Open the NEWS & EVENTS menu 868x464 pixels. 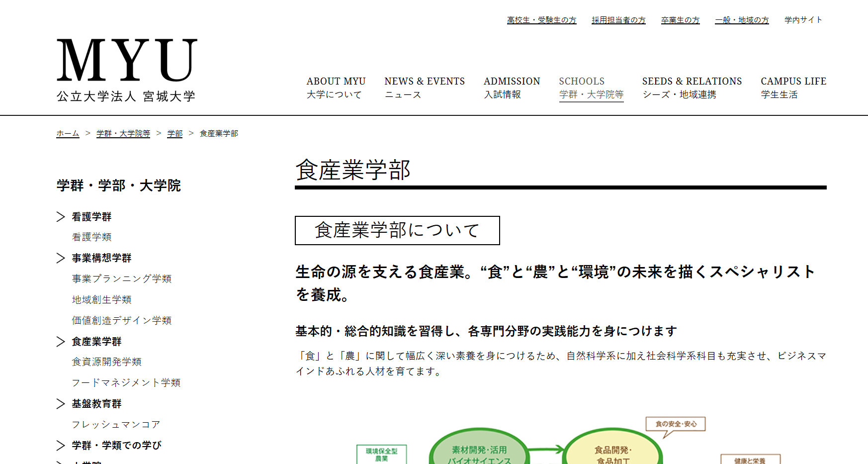pos(424,88)
